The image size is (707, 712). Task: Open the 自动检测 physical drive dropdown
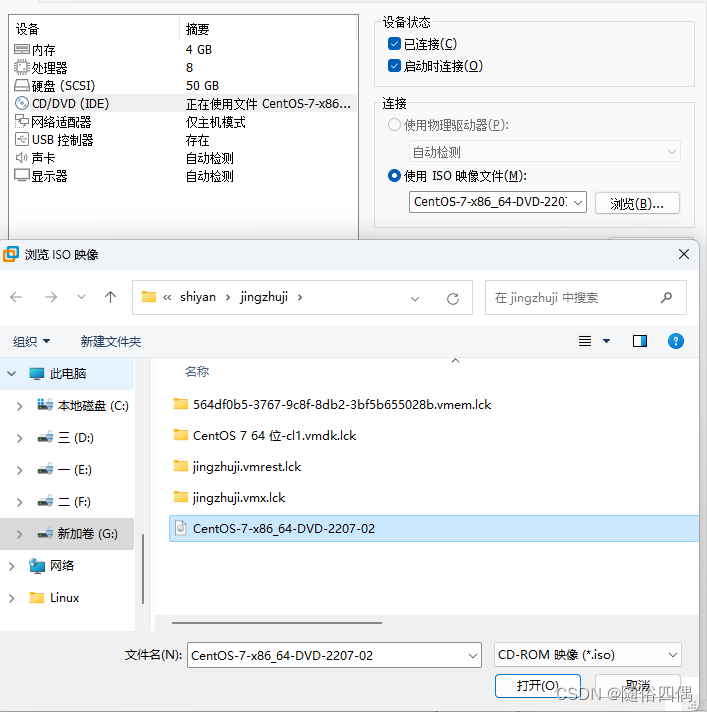544,152
